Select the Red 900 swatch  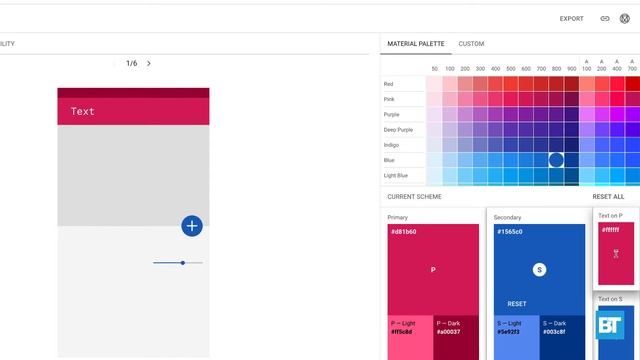point(571,84)
